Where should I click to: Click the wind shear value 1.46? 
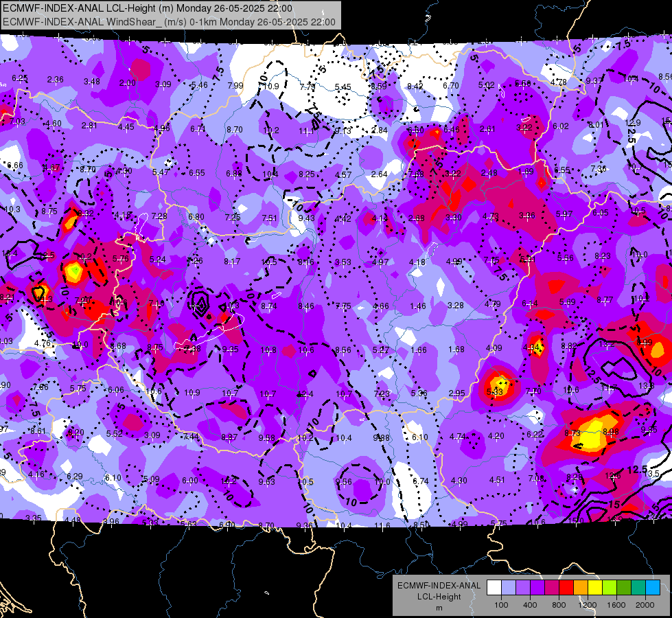(x=418, y=306)
